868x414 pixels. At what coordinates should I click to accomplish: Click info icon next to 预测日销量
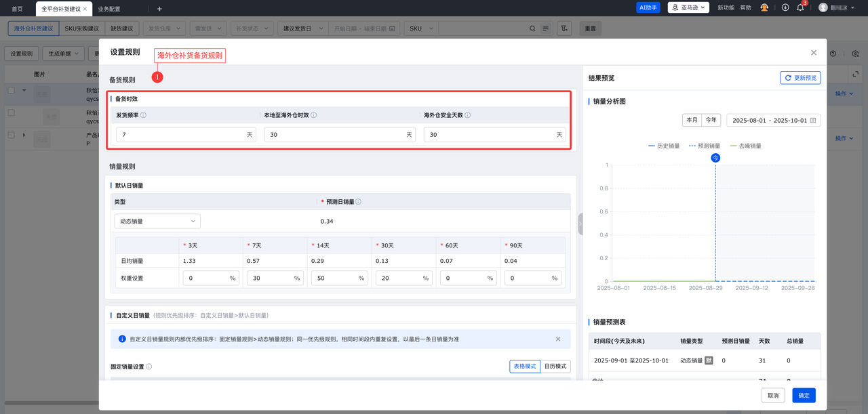click(x=359, y=202)
